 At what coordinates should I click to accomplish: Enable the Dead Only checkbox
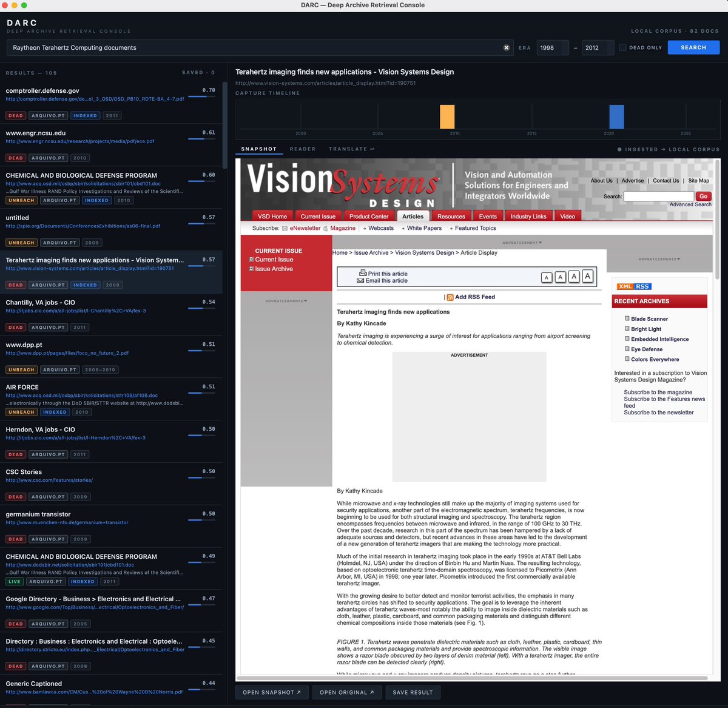pos(622,47)
